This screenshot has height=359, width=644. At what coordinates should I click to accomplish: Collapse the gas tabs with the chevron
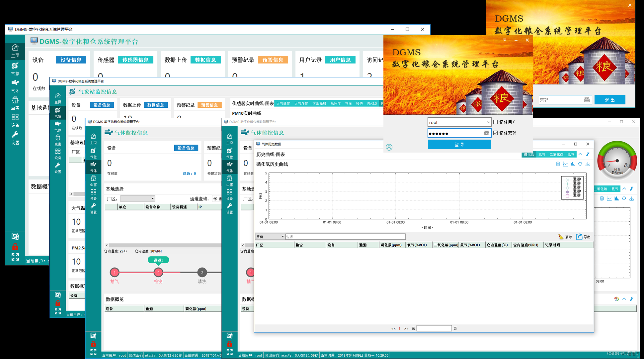tap(580, 154)
